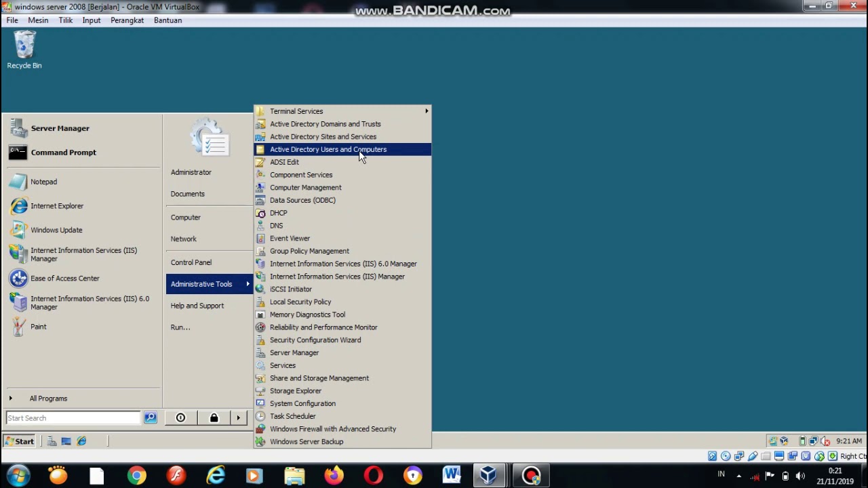The width and height of the screenshot is (868, 488).
Task: Open Control Panel
Action: point(191,262)
